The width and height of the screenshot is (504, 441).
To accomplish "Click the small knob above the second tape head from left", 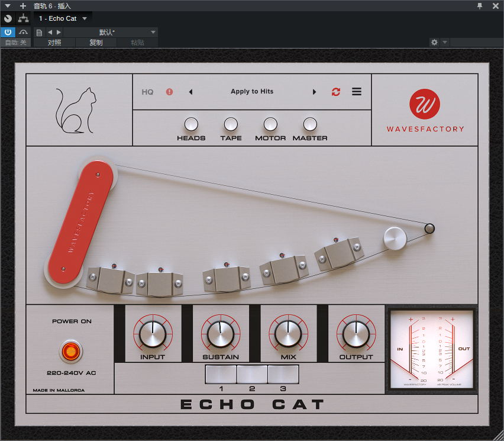I will [161, 269].
